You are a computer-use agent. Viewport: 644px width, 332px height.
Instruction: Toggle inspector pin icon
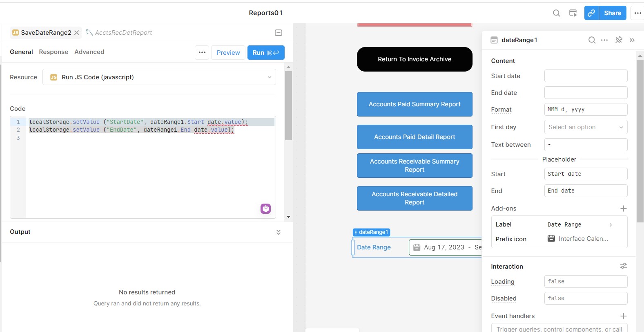(x=619, y=40)
